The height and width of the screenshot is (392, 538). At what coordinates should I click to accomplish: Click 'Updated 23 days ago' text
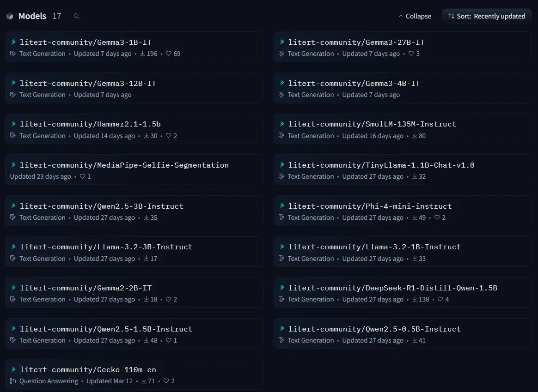tap(41, 176)
